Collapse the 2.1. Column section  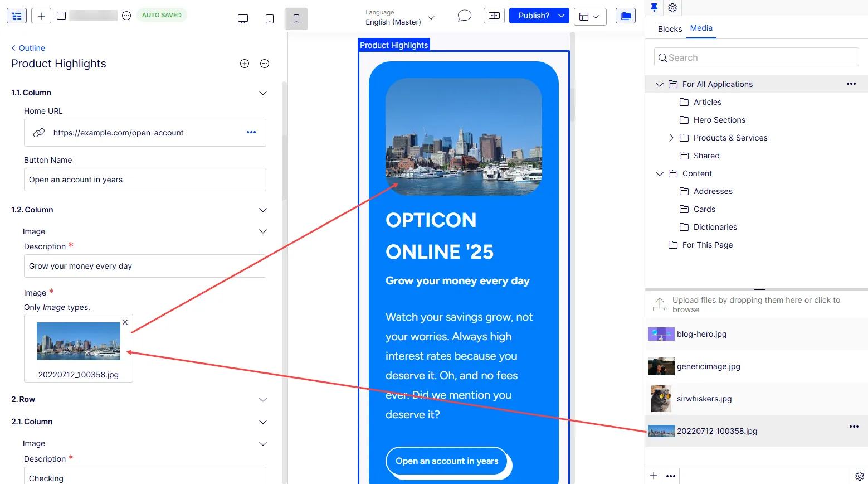click(x=263, y=422)
